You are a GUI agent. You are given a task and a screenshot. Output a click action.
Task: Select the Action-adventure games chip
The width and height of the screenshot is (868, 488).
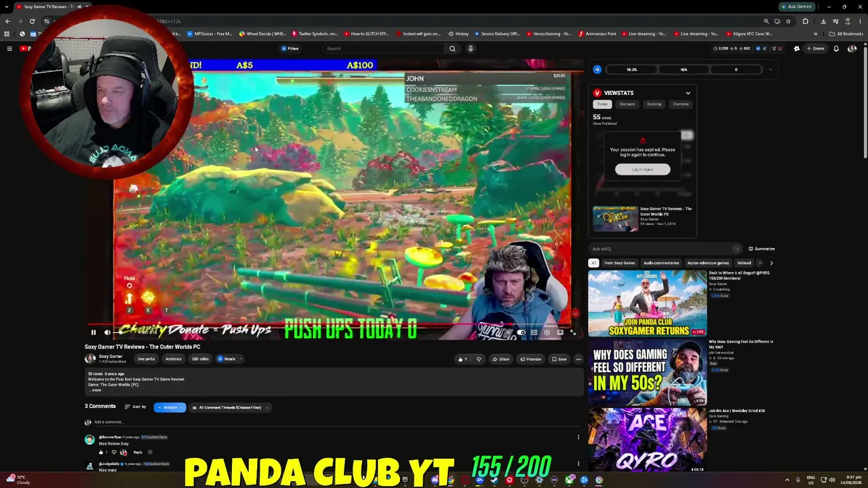(708, 263)
